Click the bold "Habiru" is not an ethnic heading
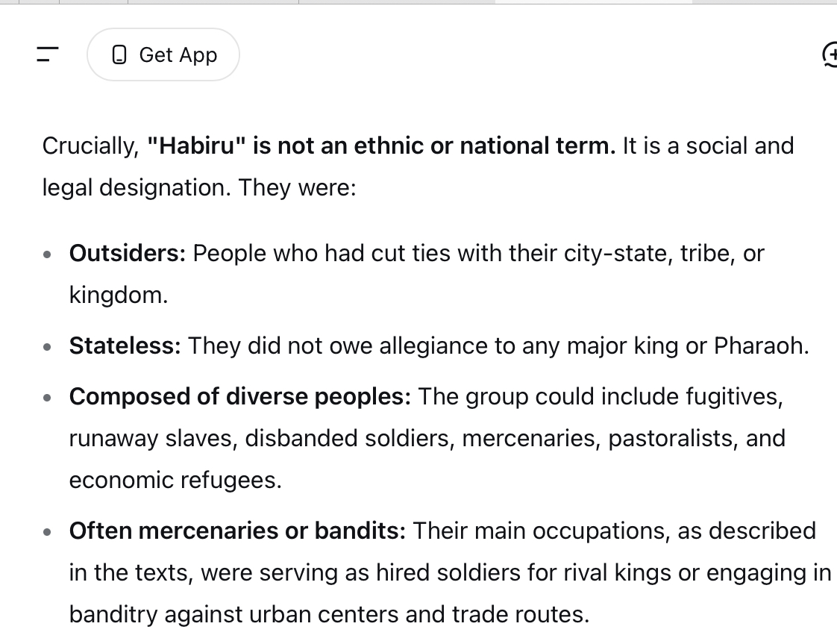The image size is (837, 644). (x=381, y=146)
